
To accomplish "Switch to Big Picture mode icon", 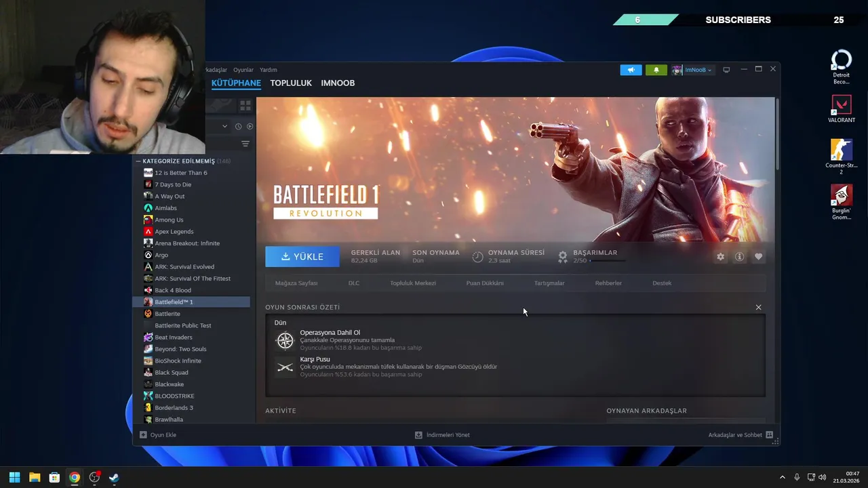I will tap(726, 69).
